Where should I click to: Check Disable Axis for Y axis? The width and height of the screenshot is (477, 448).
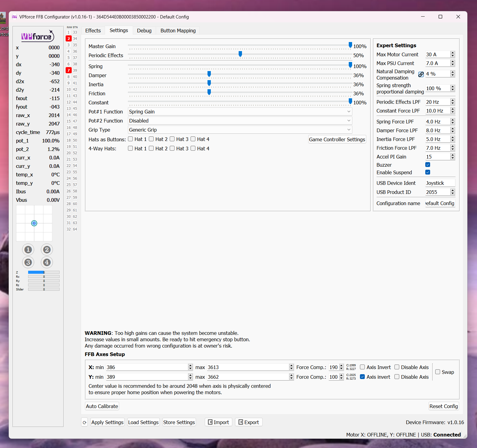(x=397, y=377)
